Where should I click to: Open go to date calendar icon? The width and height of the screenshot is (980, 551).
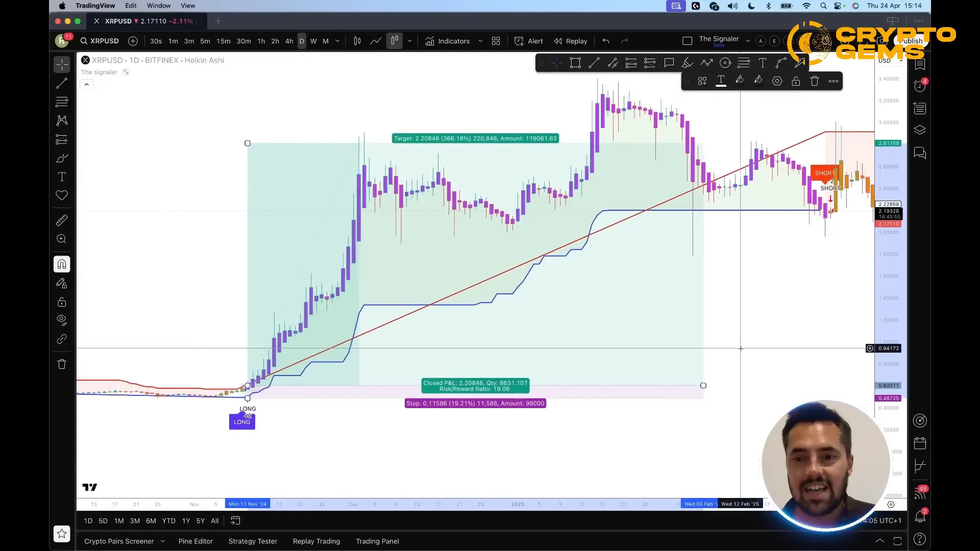point(235,520)
